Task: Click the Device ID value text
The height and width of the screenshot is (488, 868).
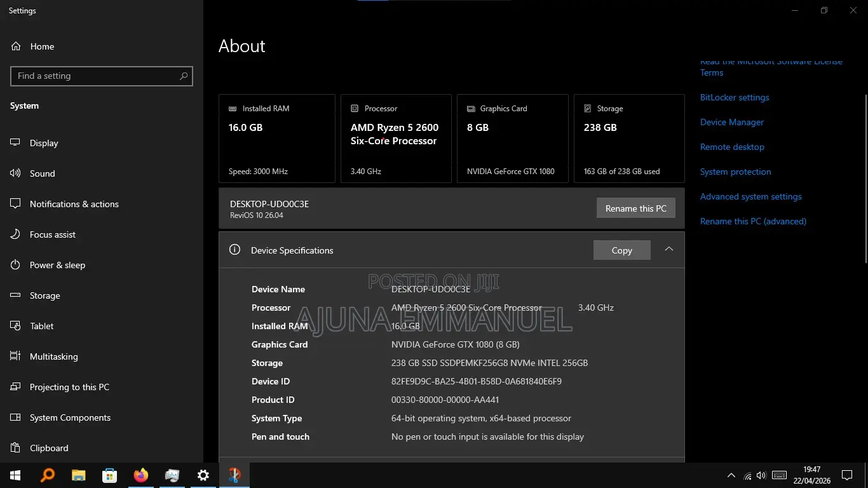Action: (477, 381)
